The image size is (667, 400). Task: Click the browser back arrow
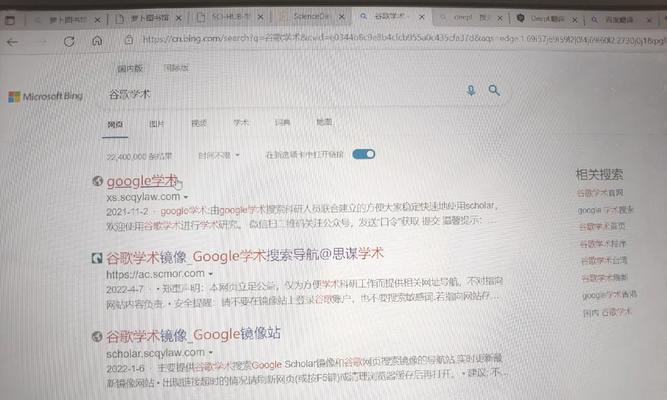pyautogui.click(x=12, y=42)
